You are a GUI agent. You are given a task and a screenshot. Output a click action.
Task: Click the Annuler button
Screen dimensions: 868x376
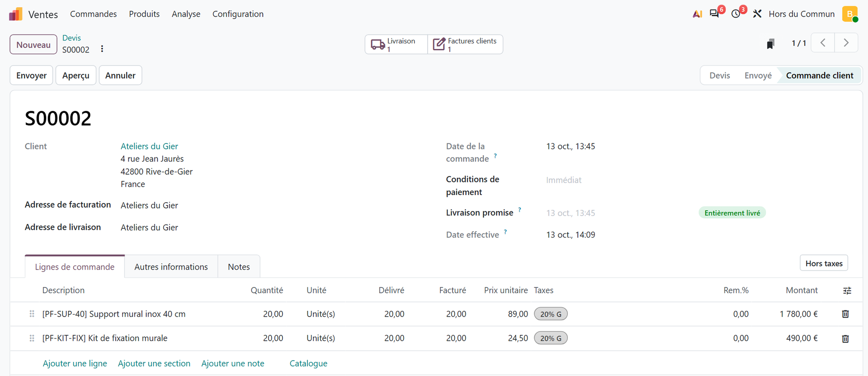[120, 75]
